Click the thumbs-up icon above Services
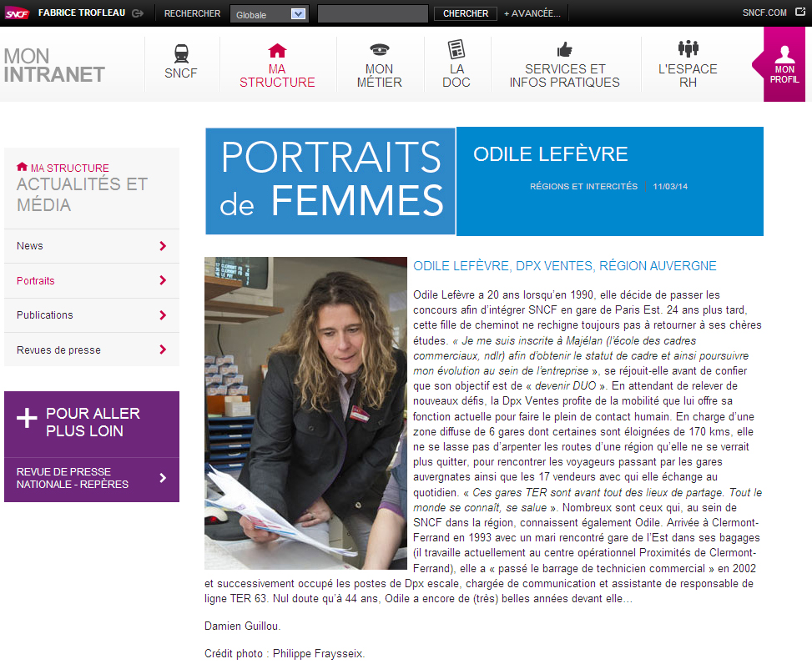Viewport: 812px width, 669px height. [564, 49]
